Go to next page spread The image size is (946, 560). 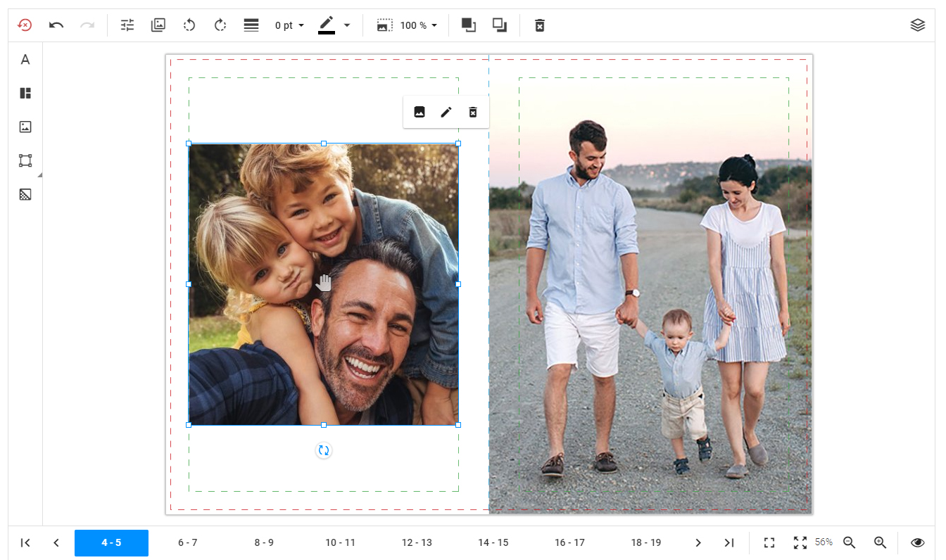698,542
